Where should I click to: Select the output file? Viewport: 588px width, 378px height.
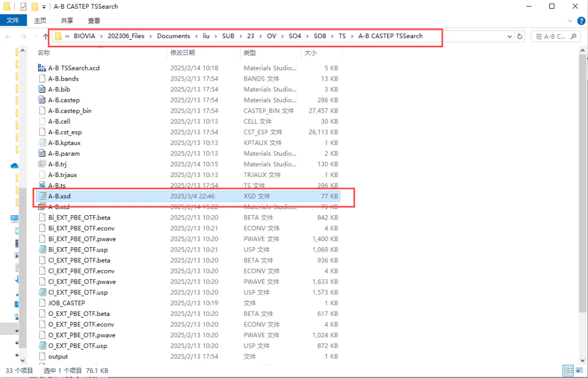coord(58,357)
